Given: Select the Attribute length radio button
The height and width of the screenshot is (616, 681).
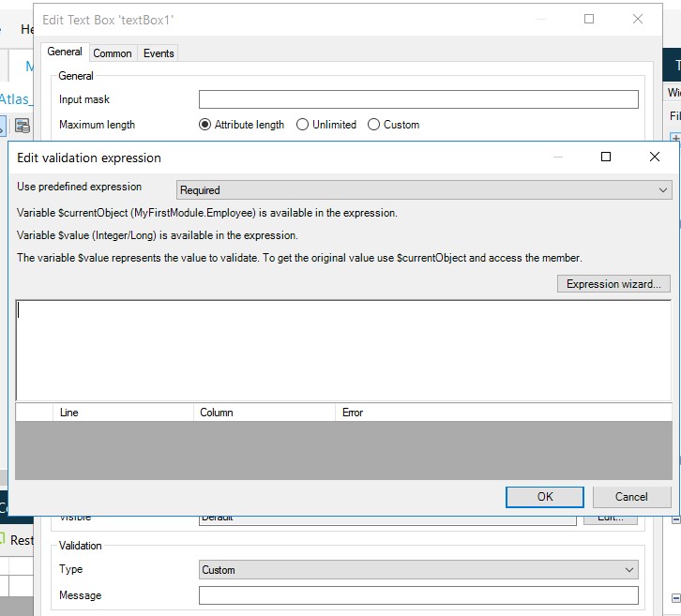Looking at the screenshot, I should coord(205,125).
